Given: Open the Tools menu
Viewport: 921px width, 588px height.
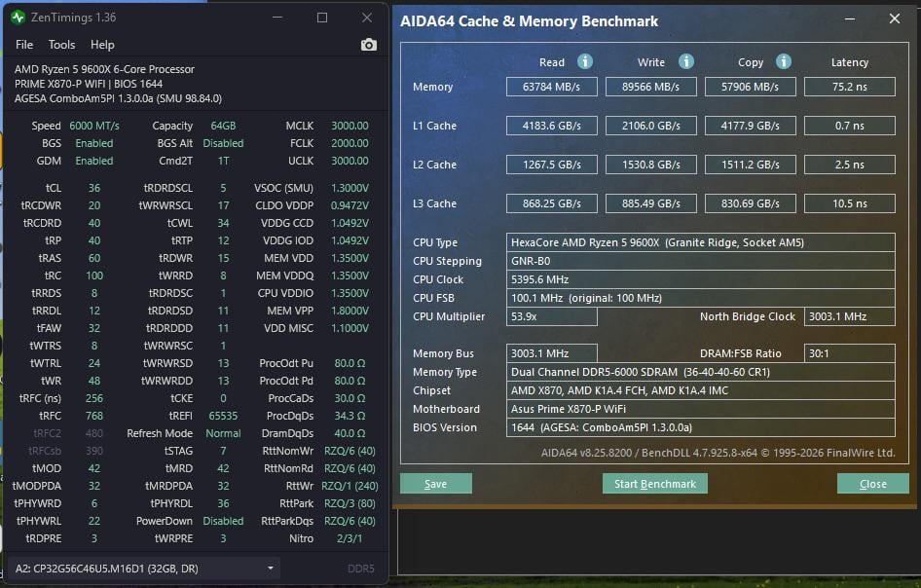Looking at the screenshot, I should (x=61, y=45).
